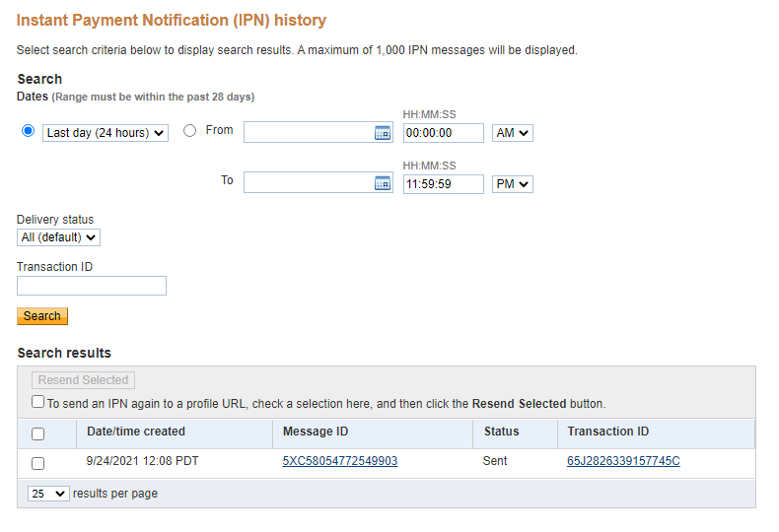Select the From date range radio button
Viewport: 779px width, 532px height.
190,130
